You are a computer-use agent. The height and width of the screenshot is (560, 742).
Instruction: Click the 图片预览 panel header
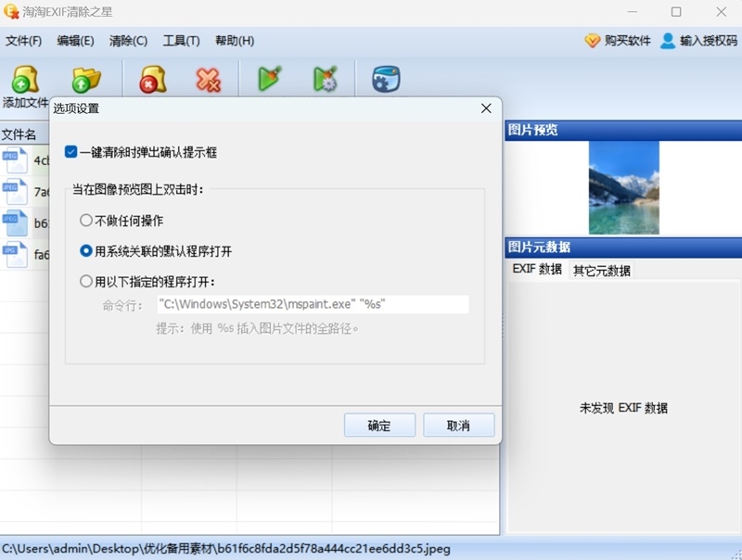point(623,130)
